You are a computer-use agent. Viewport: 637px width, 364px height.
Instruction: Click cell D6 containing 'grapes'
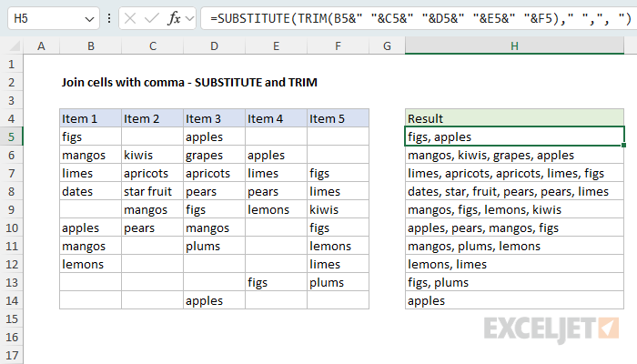(214, 156)
